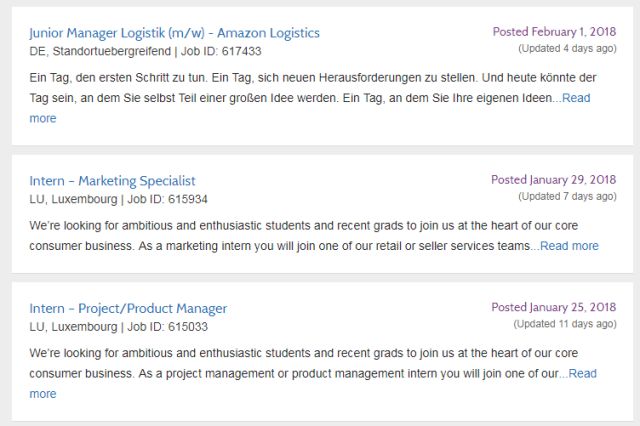Click the Posted January 25, 2018 date
This screenshot has width=640, height=426.
point(553,307)
